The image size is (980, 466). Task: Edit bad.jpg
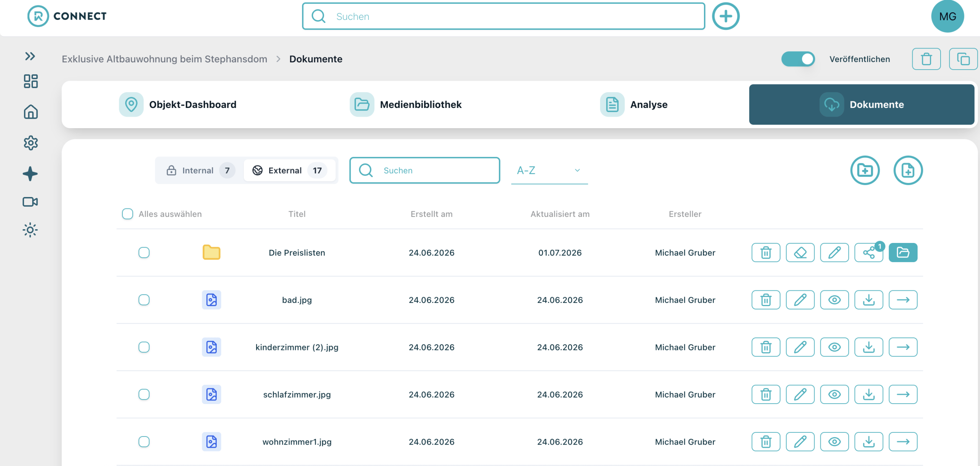pyautogui.click(x=800, y=300)
